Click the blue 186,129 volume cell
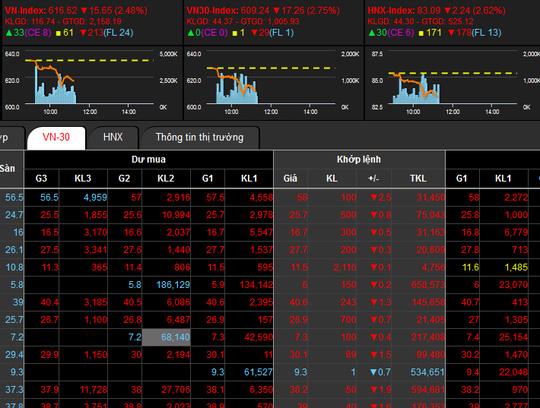This screenshot has height=408, width=540. coord(173,285)
